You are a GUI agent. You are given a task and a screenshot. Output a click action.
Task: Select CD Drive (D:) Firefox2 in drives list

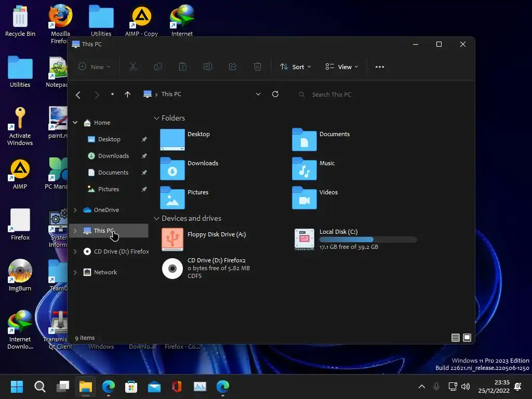[x=206, y=268]
